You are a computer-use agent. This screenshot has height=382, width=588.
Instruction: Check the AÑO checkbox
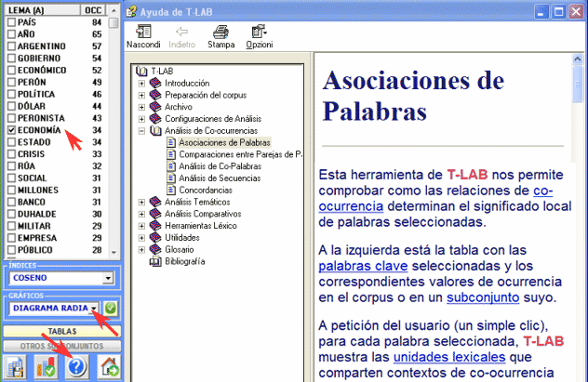pyautogui.click(x=11, y=34)
